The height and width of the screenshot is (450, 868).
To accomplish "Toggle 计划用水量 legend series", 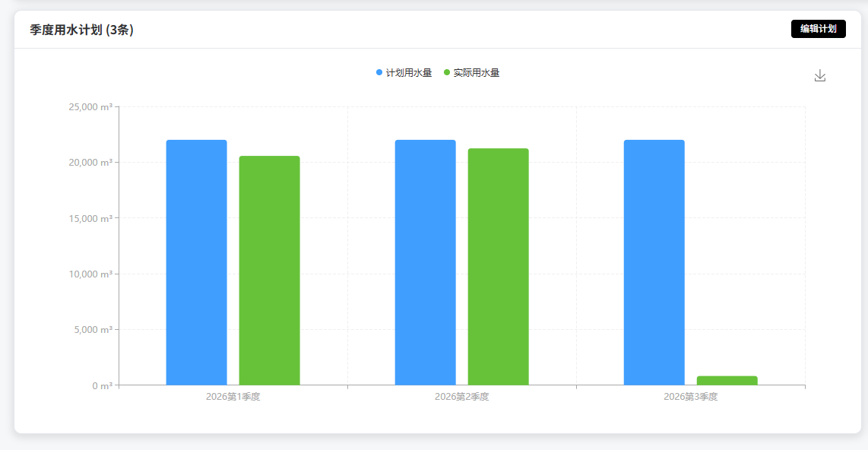I will (404, 72).
